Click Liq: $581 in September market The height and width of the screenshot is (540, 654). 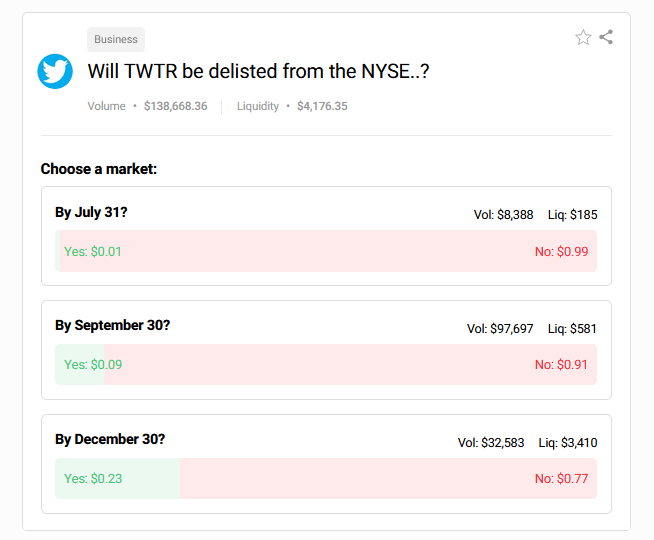coord(572,329)
